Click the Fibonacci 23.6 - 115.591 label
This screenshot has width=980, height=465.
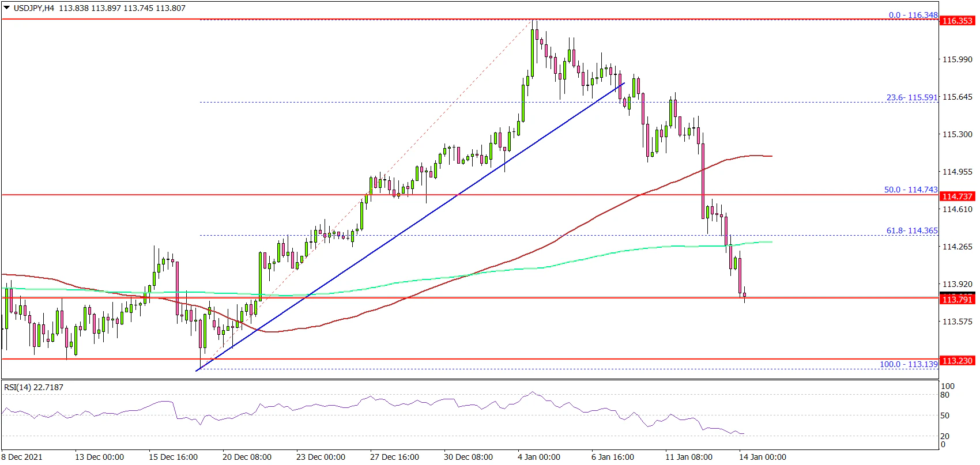(911, 98)
